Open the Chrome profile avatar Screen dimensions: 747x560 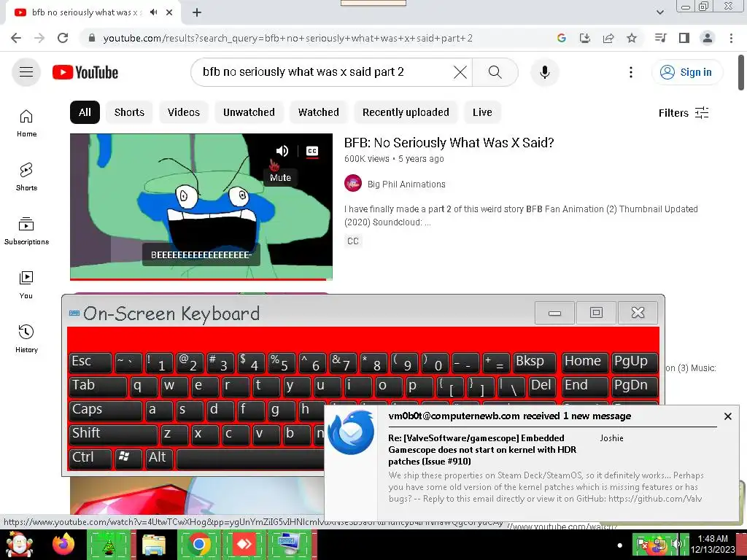tap(708, 38)
